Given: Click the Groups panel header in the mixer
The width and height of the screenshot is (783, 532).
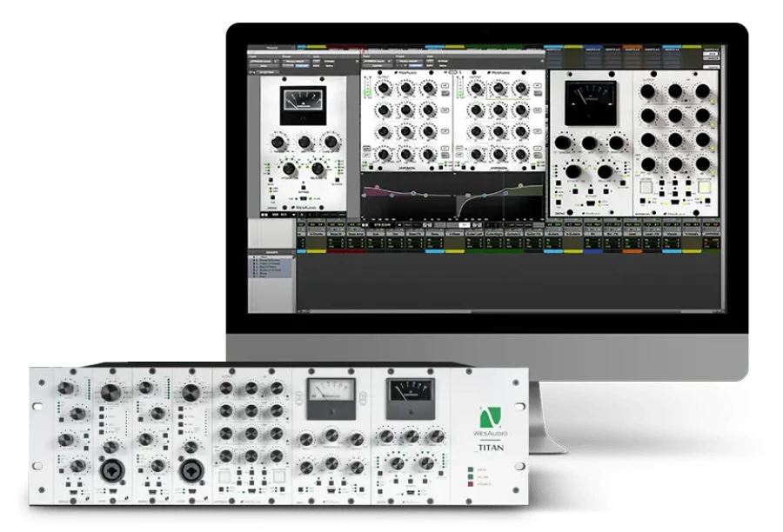Looking at the screenshot, I should click(272, 252).
